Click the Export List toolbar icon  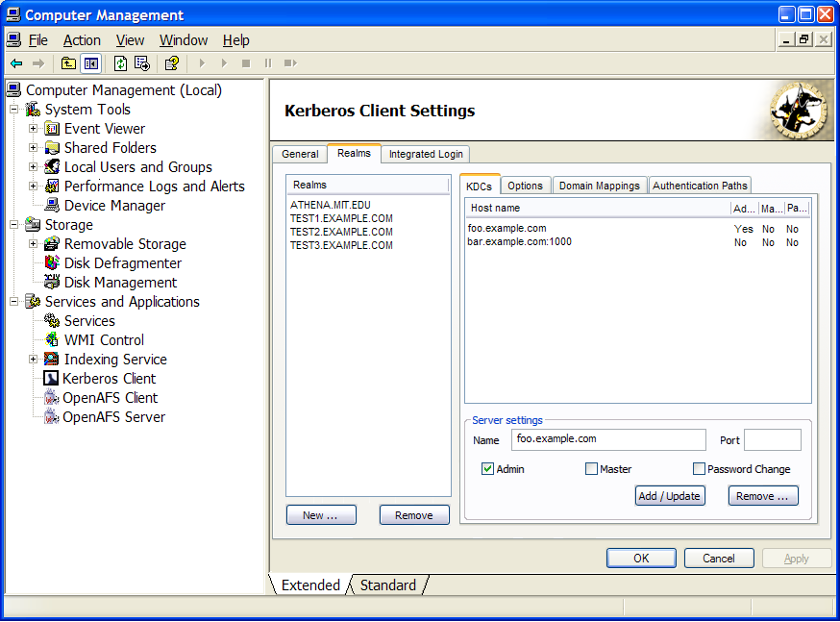tap(142, 63)
